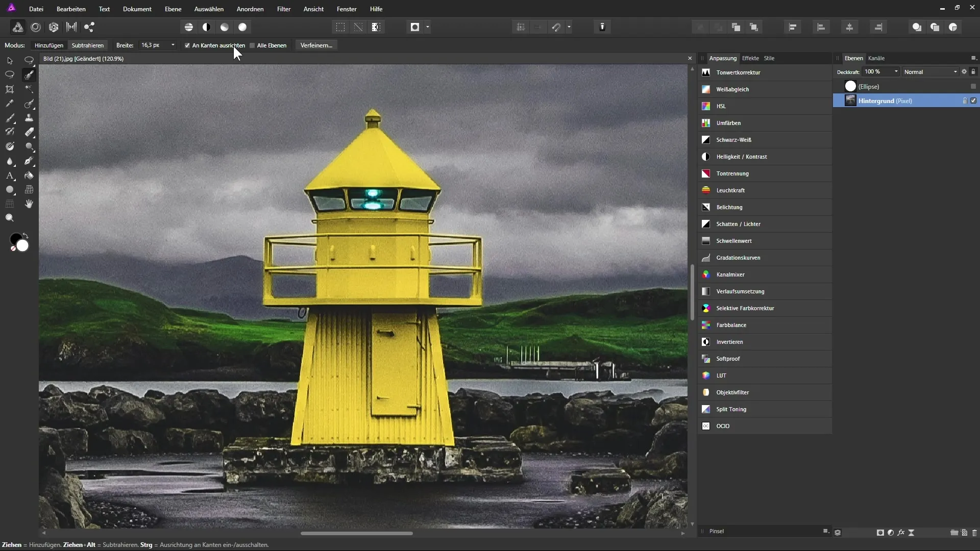This screenshot has height=551, width=980.
Task: Enable the 'Alle Ebenen' checkbox
Action: click(252, 45)
